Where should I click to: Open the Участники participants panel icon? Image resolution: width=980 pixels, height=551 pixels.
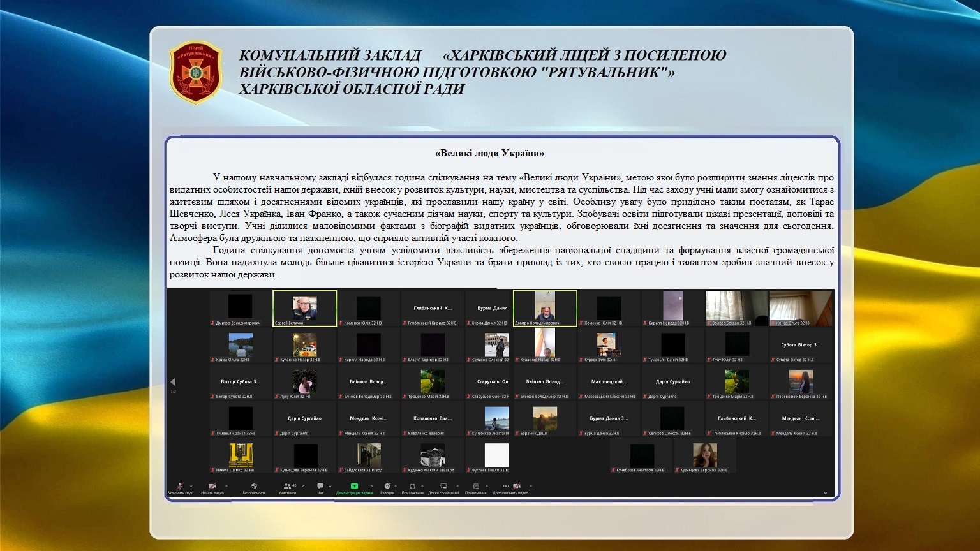287,487
